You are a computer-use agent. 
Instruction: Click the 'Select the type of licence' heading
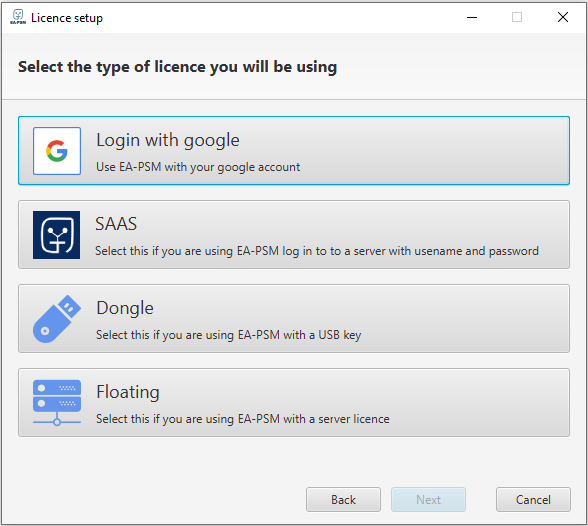point(177,67)
